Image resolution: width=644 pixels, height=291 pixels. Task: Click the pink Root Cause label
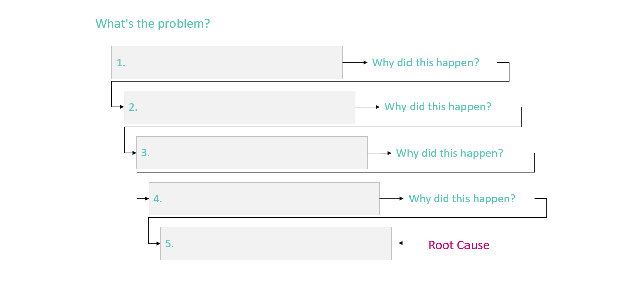click(459, 245)
